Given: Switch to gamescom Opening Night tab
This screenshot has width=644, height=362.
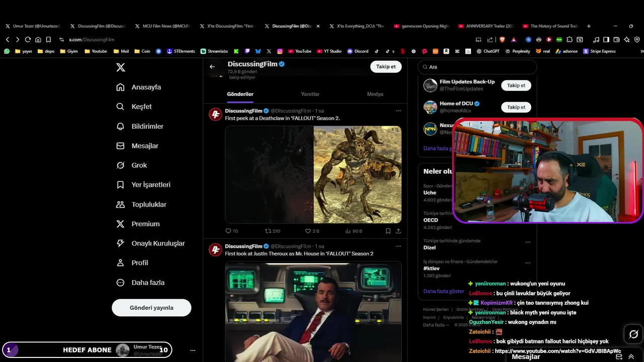Looking at the screenshot, I should [422, 26].
